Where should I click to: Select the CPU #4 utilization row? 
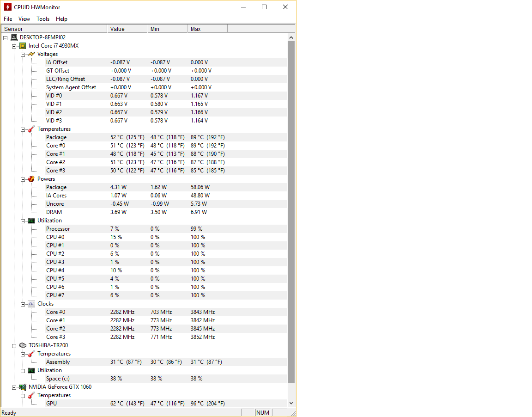(x=166, y=270)
